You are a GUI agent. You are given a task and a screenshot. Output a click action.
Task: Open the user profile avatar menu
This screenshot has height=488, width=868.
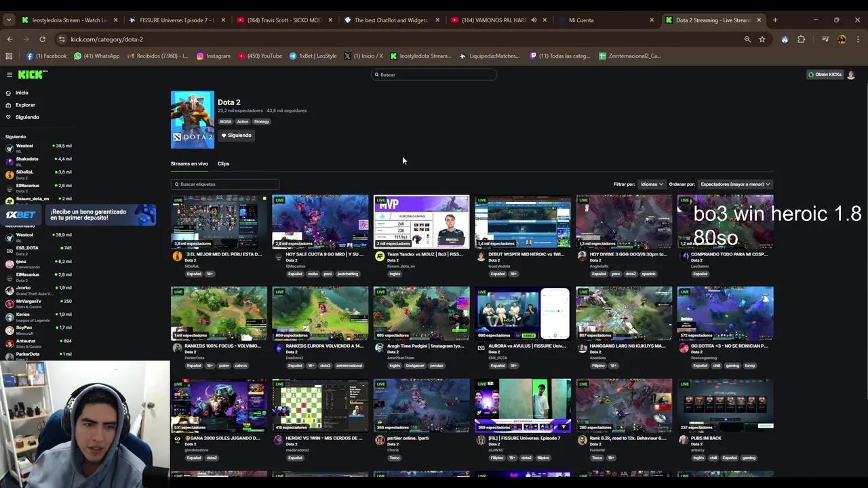pyautogui.click(x=851, y=75)
